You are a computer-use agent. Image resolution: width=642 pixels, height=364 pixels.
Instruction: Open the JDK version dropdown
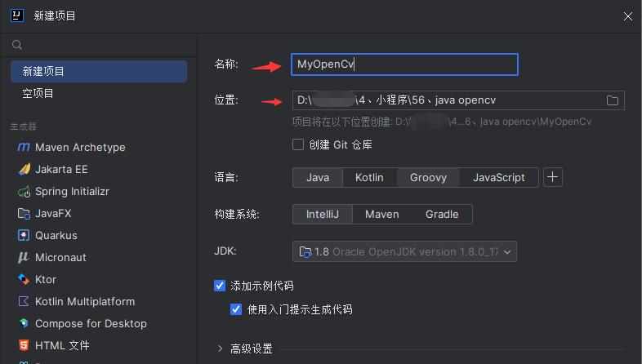coord(404,251)
